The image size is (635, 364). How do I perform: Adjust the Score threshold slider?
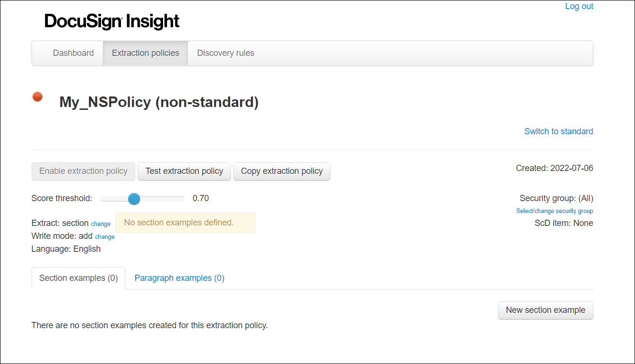click(134, 199)
